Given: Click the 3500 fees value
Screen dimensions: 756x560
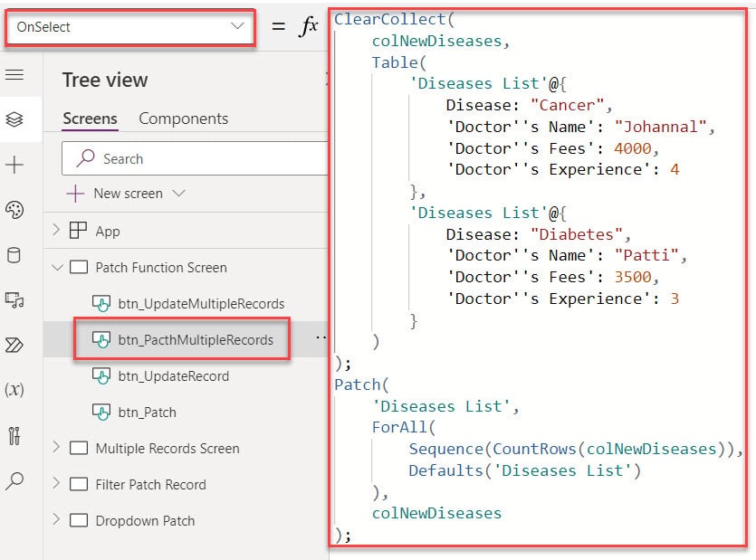Looking at the screenshot, I should (x=633, y=277).
